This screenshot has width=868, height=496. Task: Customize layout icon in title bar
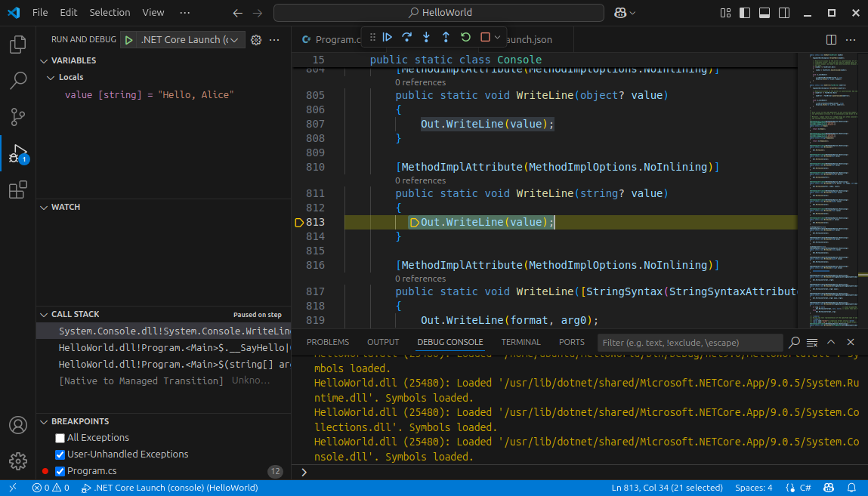click(725, 13)
